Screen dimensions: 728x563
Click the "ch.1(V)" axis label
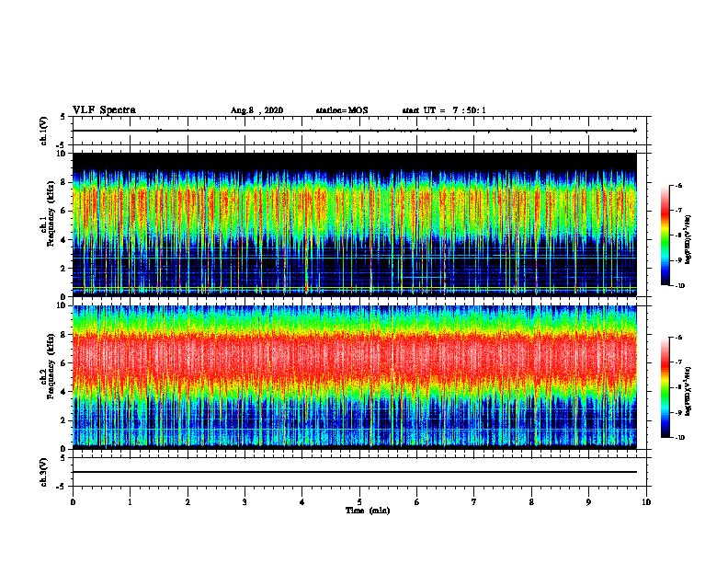pyautogui.click(x=44, y=131)
